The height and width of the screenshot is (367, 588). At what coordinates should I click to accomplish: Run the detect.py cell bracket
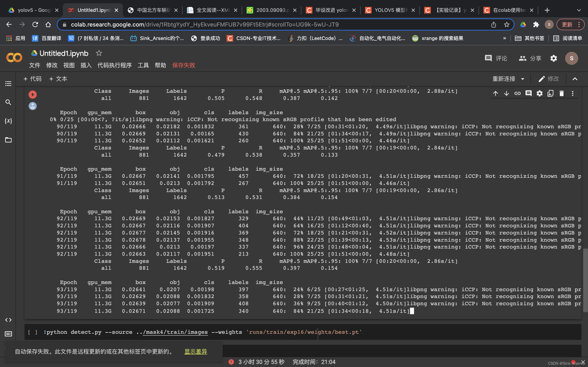pyautogui.click(x=32, y=332)
